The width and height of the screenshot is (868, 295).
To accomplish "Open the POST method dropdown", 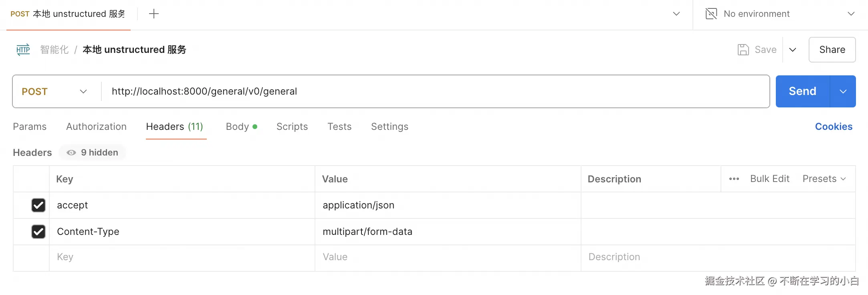I will point(55,91).
